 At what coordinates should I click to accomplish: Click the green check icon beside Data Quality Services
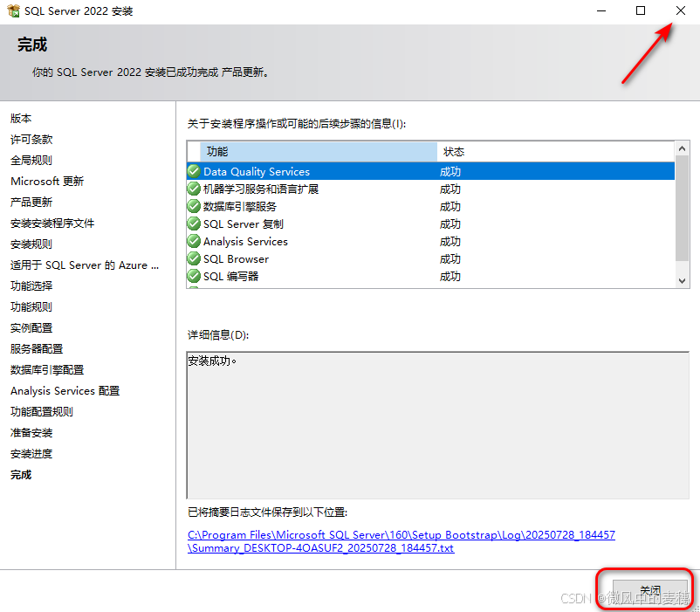[x=194, y=171]
